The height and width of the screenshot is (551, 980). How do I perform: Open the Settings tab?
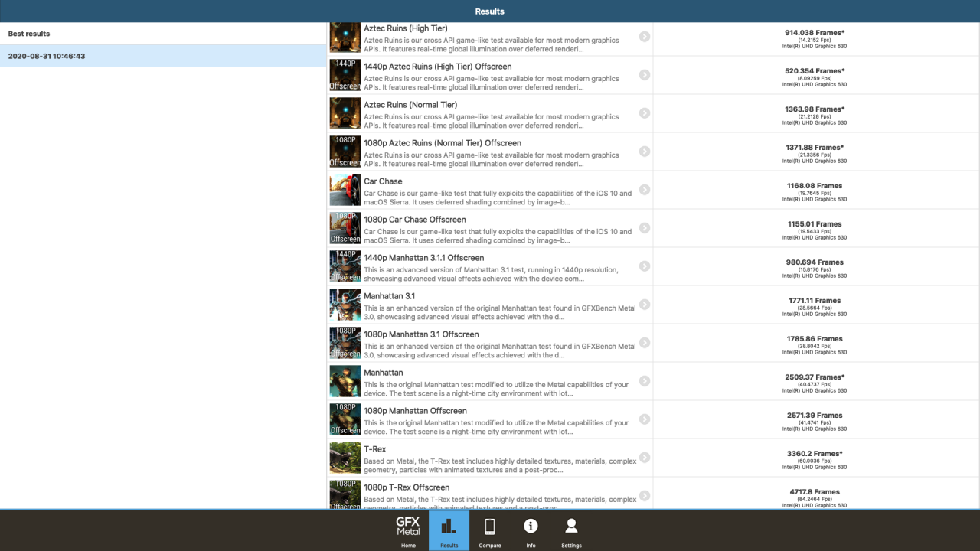tap(571, 530)
